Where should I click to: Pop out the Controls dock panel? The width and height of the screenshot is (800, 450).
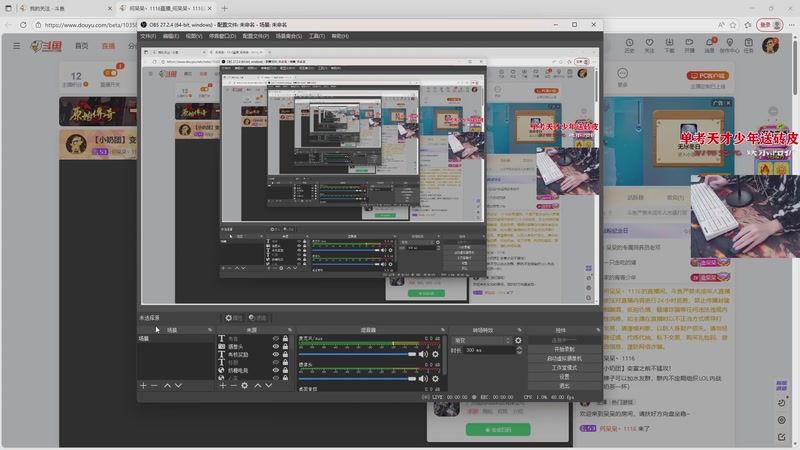coord(598,330)
